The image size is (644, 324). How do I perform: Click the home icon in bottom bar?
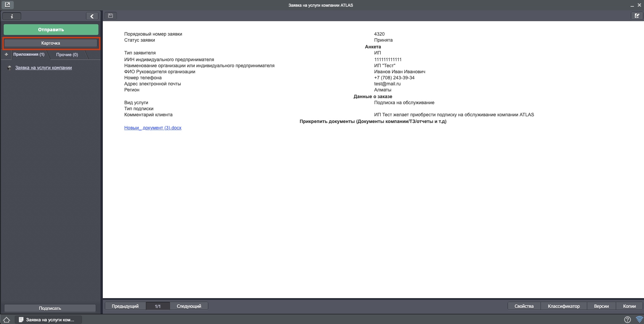(x=7, y=320)
